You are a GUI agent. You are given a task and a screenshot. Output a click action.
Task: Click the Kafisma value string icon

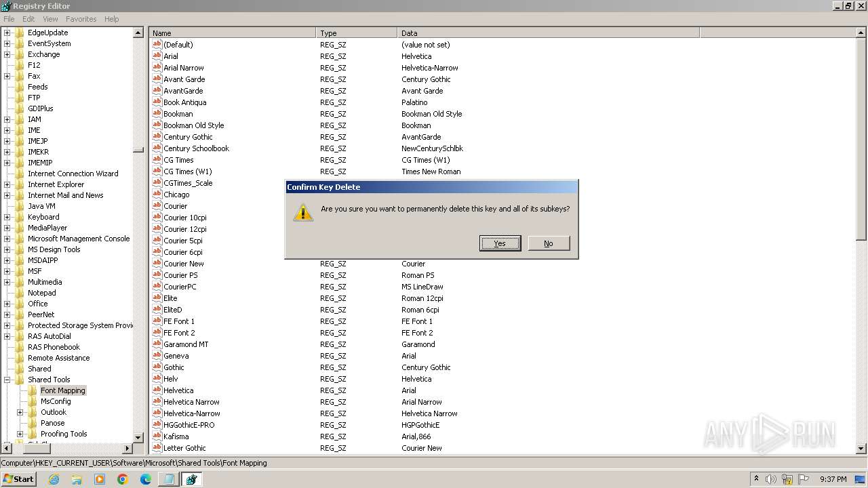(x=157, y=436)
